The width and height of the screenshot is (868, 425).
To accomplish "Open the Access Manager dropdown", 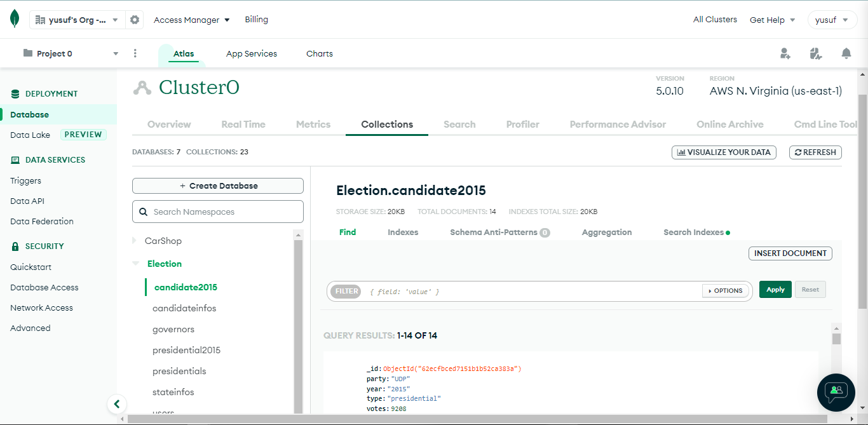I will coord(192,20).
